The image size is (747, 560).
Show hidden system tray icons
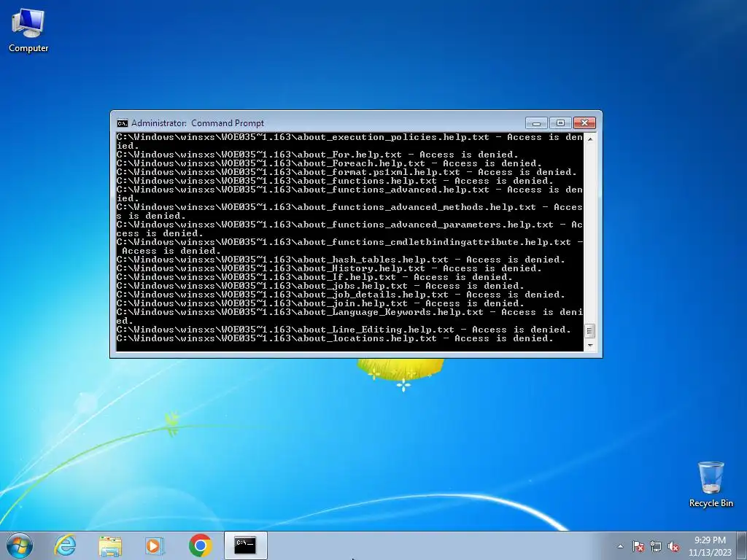point(620,546)
